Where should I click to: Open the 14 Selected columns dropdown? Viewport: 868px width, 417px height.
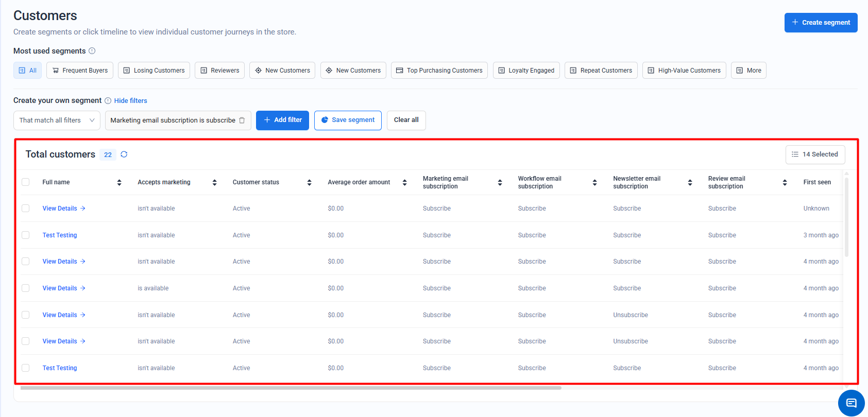pos(815,154)
